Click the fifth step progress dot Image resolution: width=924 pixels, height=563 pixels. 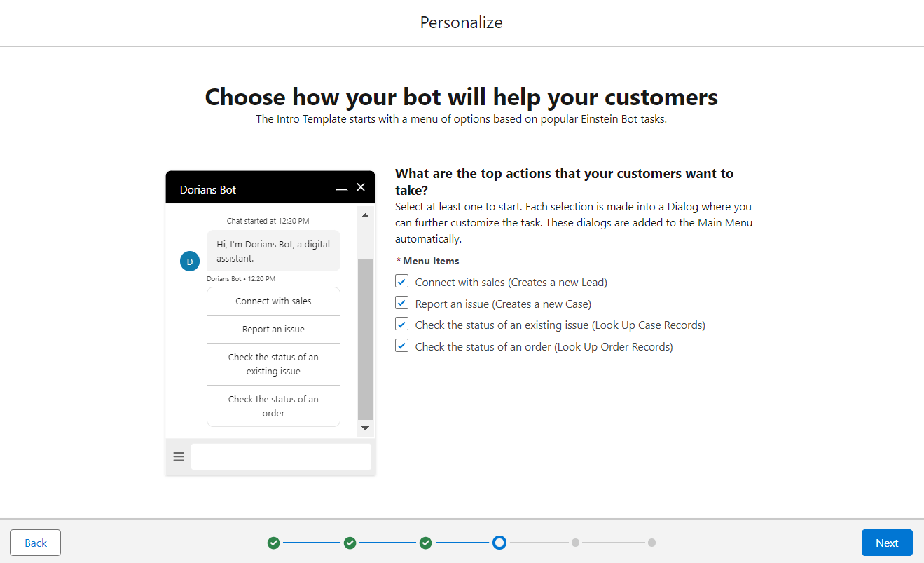pyautogui.click(x=575, y=543)
